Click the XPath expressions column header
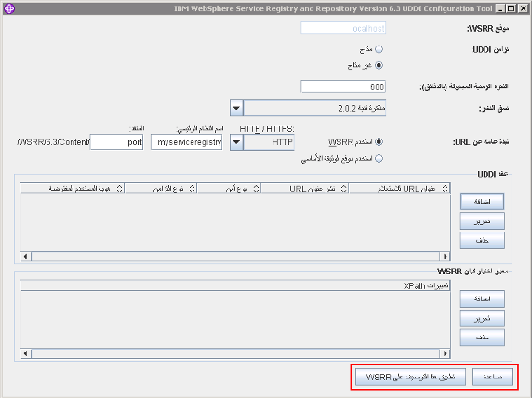The image size is (532, 398). point(235,286)
